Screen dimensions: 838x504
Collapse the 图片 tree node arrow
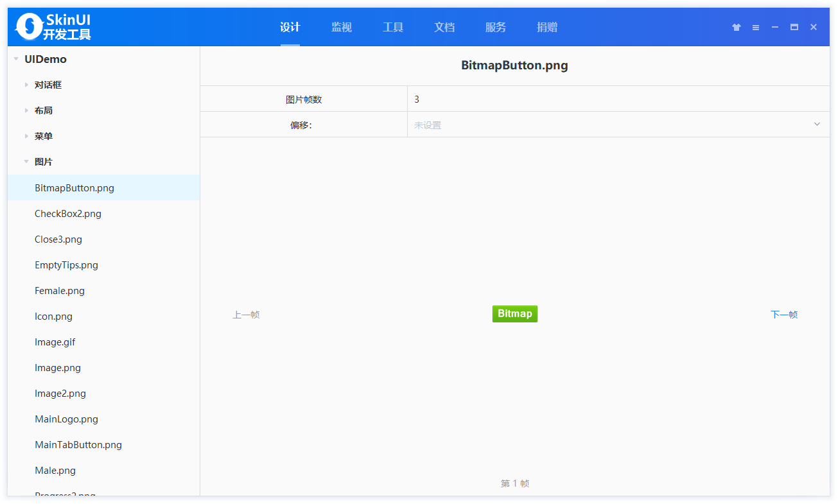[x=26, y=162]
